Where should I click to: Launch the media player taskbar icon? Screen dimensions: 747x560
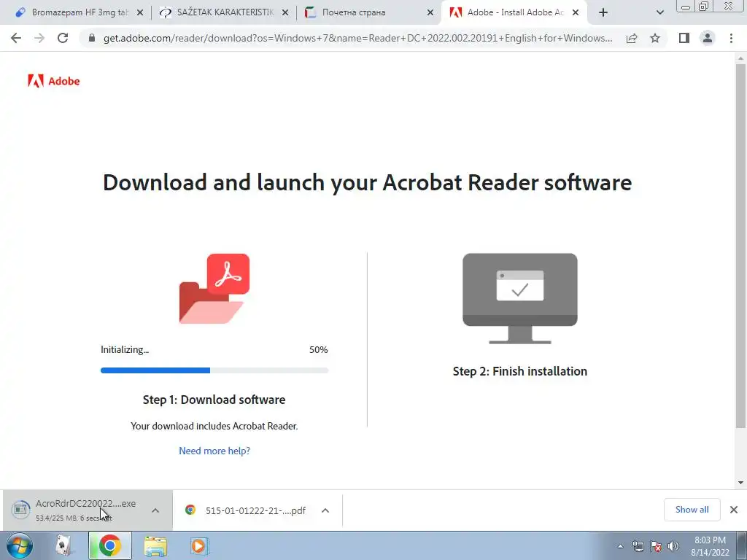[x=199, y=546]
